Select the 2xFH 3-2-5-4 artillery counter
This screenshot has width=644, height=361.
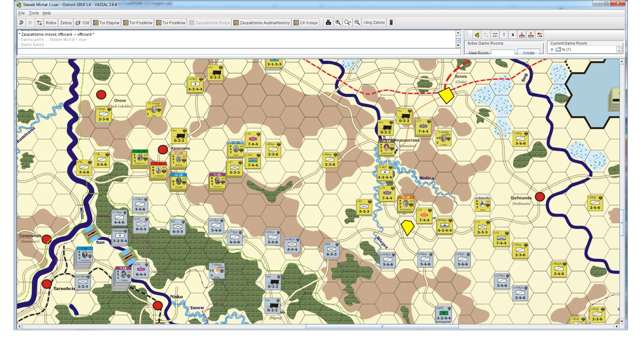click(x=443, y=314)
